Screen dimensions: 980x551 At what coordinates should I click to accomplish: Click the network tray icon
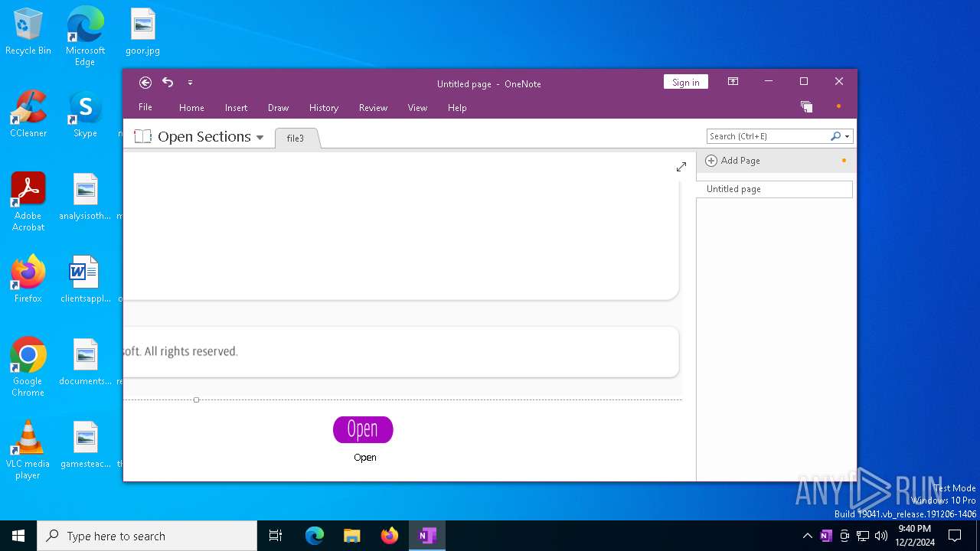pos(863,536)
